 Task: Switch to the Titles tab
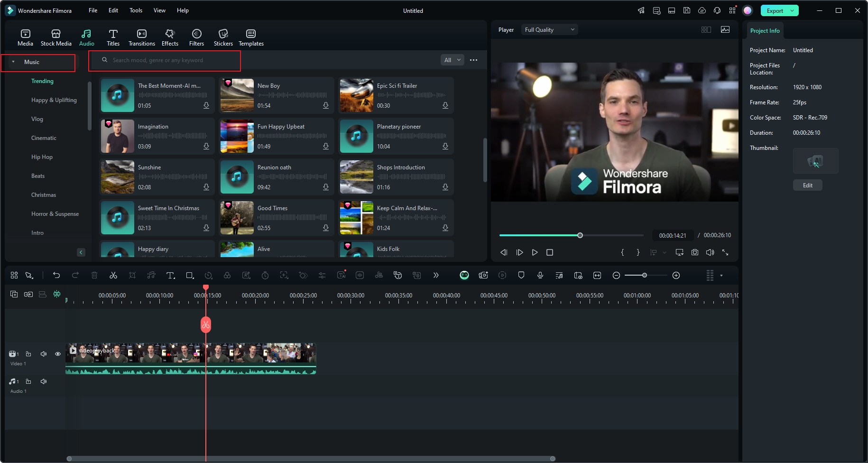pyautogui.click(x=113, y=37)
